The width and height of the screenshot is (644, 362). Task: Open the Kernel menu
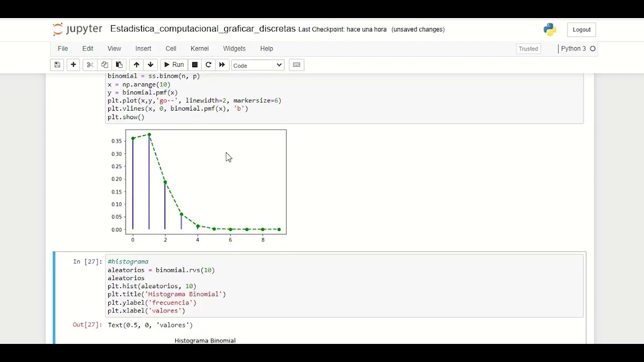coord(200,49)
